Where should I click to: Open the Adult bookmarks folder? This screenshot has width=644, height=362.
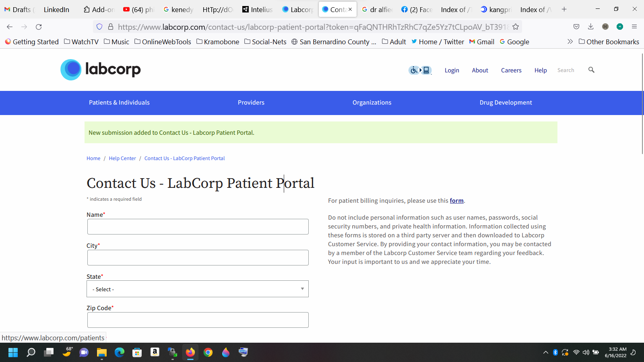pyautogui.click(x=394, y=41)
